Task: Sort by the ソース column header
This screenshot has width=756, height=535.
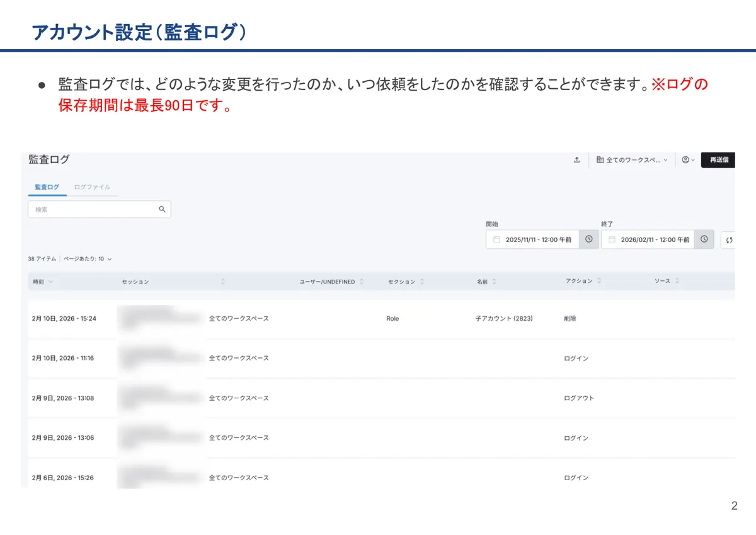Action: [667, 281]
